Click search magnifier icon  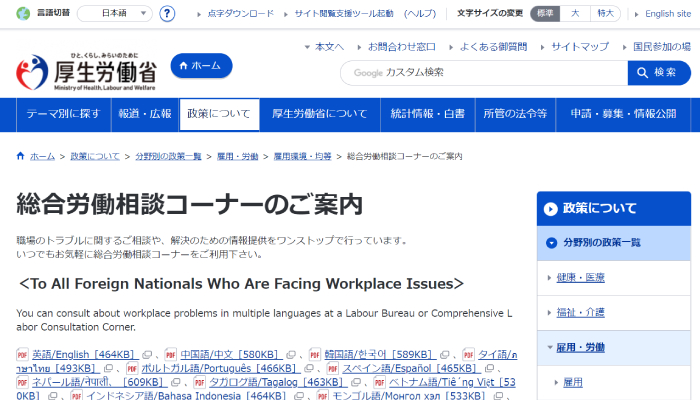642,73
